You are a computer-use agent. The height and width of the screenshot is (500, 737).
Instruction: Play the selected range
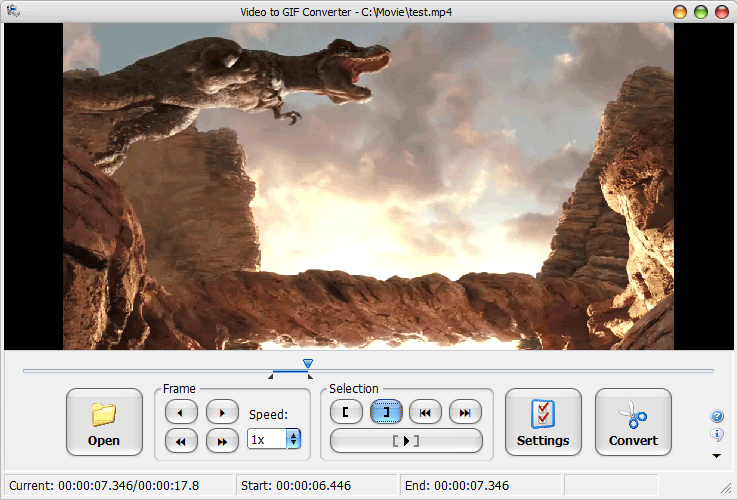tap(406, 440)
